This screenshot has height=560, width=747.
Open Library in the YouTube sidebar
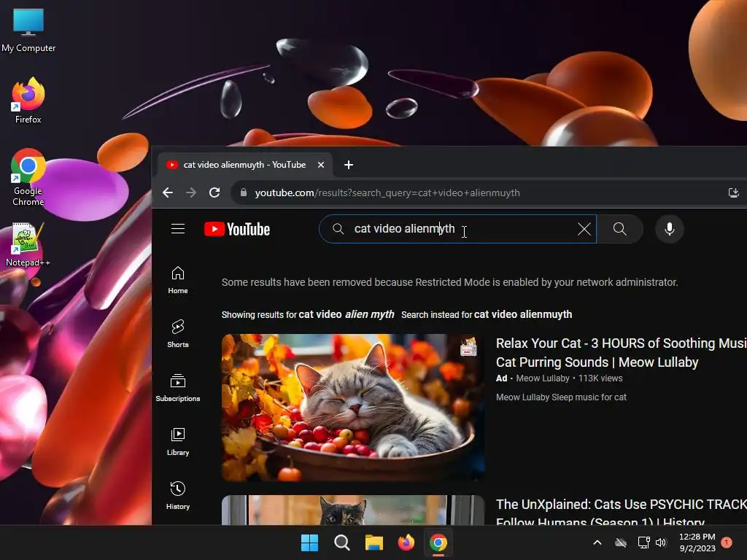[x=178, y=442]
